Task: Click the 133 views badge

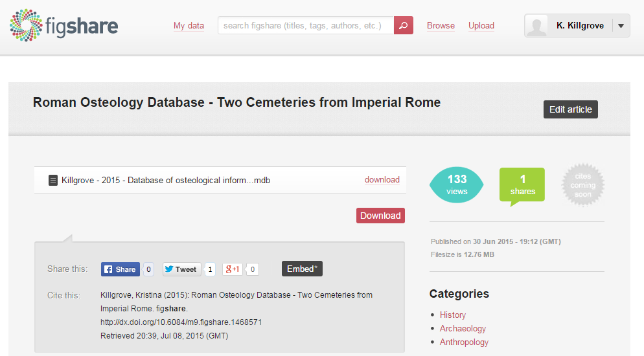Action: coord(457,184)
